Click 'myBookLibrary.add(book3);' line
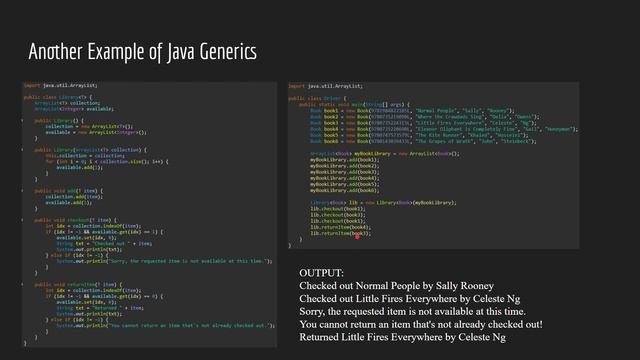This screenshot has height=360, width=640. (345, 172)
